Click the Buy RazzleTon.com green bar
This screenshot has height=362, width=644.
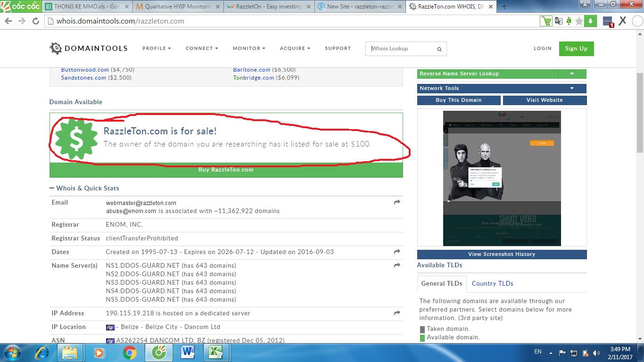click(x=226, y=170)
